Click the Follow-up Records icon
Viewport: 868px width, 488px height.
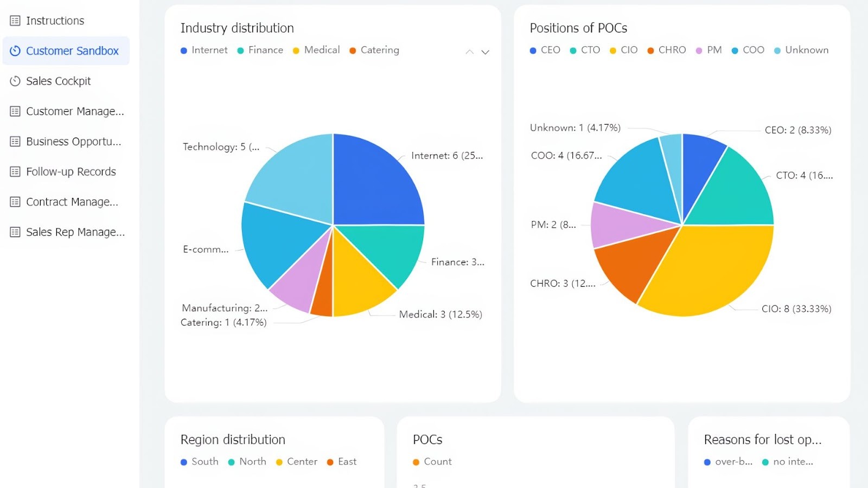(x=15, y=171)
